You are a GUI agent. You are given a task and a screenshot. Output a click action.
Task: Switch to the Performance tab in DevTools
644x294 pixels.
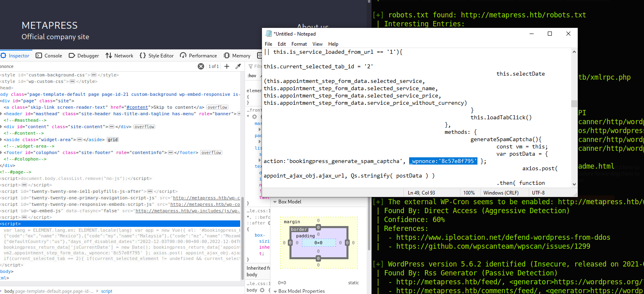[x=198, y=56]
